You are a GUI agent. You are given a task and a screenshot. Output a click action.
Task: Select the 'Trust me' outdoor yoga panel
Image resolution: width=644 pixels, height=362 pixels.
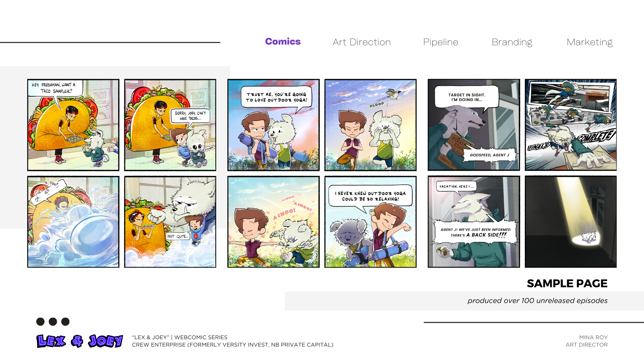pyautogui.click(x=273, y=125)
